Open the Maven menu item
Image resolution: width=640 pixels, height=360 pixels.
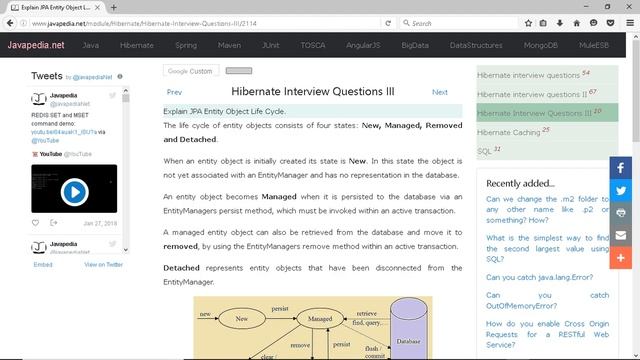coord(229,45)
